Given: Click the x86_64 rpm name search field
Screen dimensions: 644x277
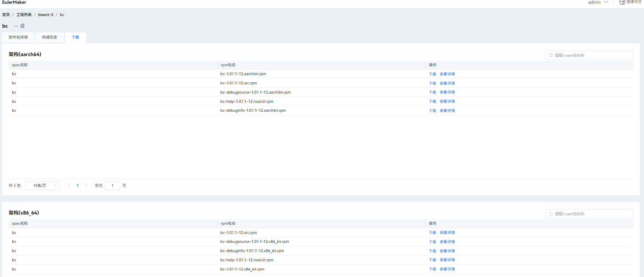Looking at the screenshot, I should coord(592,214).
